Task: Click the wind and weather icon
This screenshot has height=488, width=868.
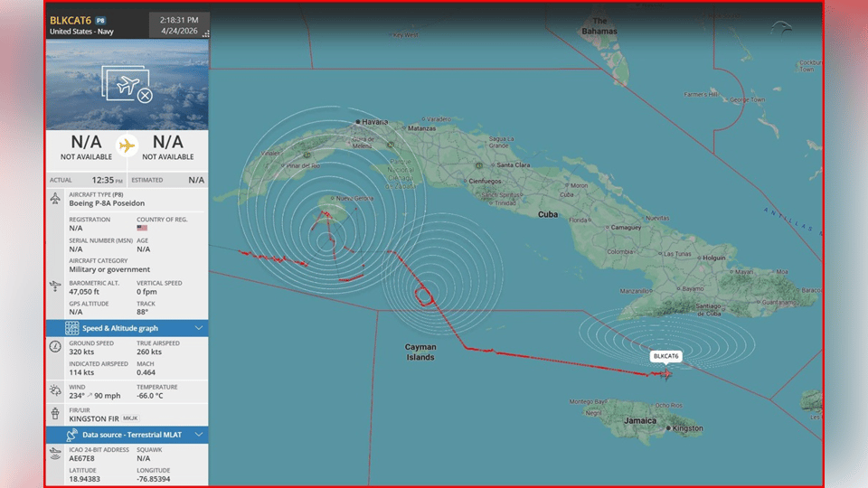Action: click(55, 390)
